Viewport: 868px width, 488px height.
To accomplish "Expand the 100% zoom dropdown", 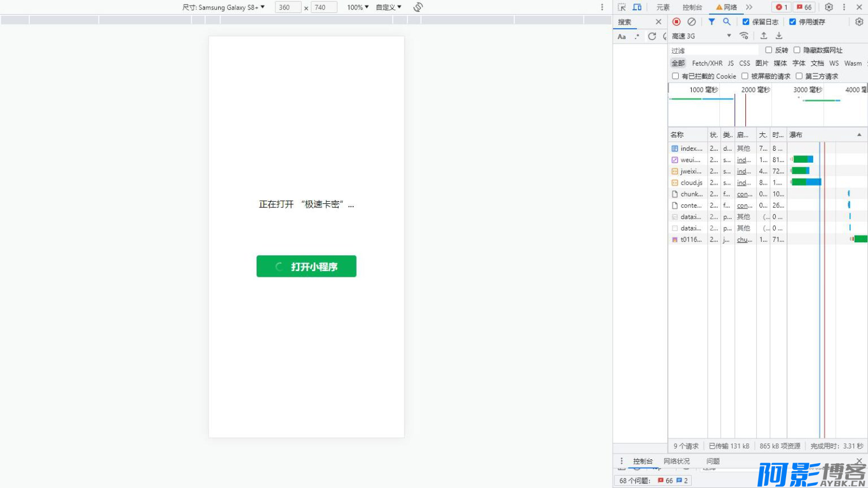I will (x=358, y=7).
